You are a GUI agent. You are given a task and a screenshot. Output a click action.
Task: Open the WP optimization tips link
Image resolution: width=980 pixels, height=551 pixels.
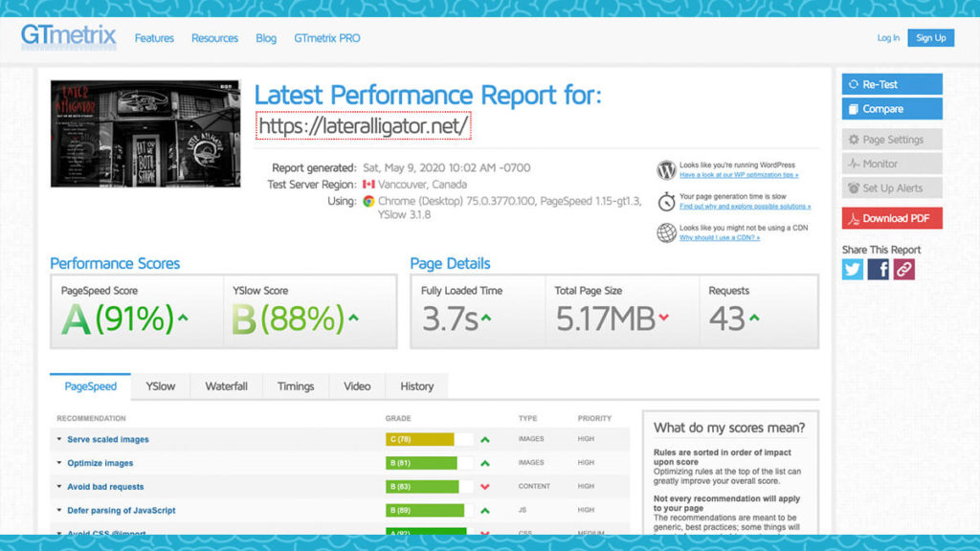tap(738, 175)
